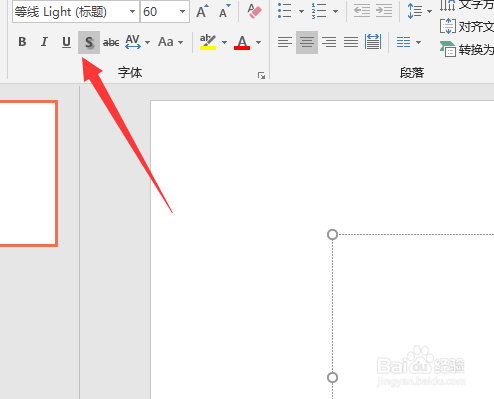Toggle text Shadow button
The height and width of the screenshot is (399, 494).
click(89, 42)
